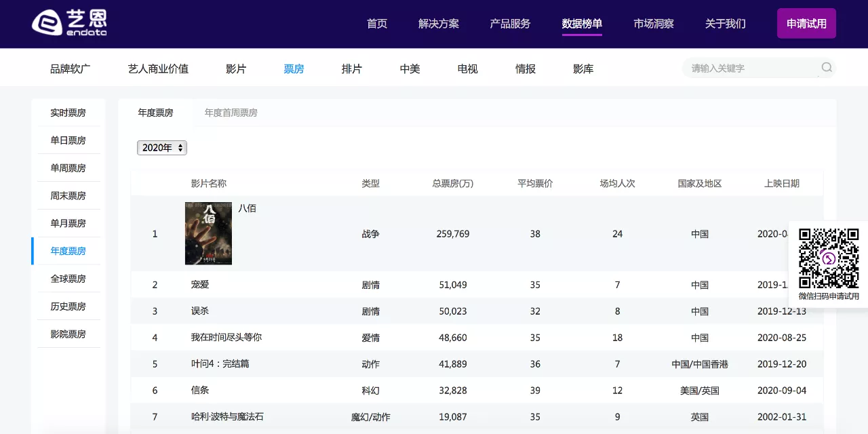This screenshot has width=868, height=434.
Task: Click the 32,828 box office value
Action: [453, 391]
